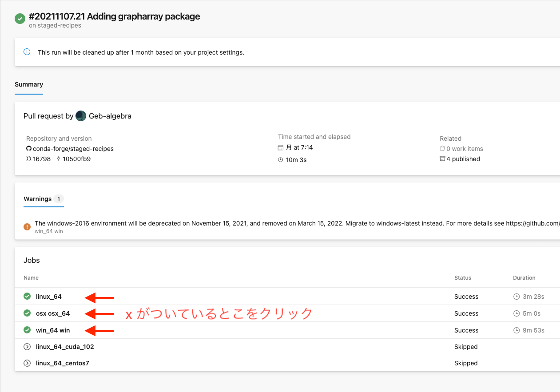Click the GitHub icon beside conda-forge/staged-recipes
Screen dimensions: 560x392
(x=29, y=149)
